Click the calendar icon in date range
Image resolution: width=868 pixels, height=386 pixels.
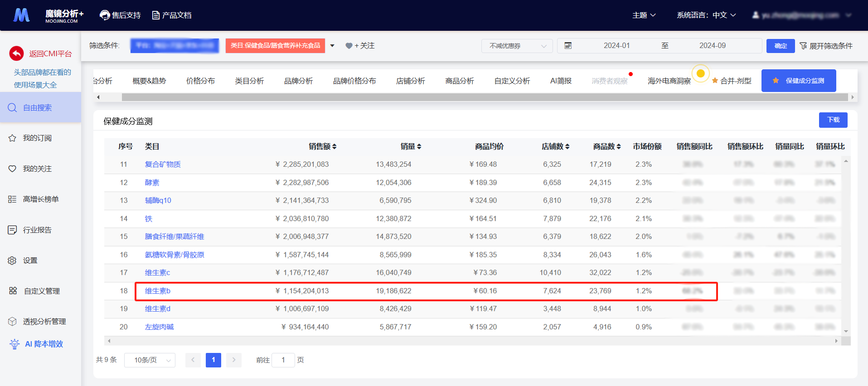click(x=568, y=45)
